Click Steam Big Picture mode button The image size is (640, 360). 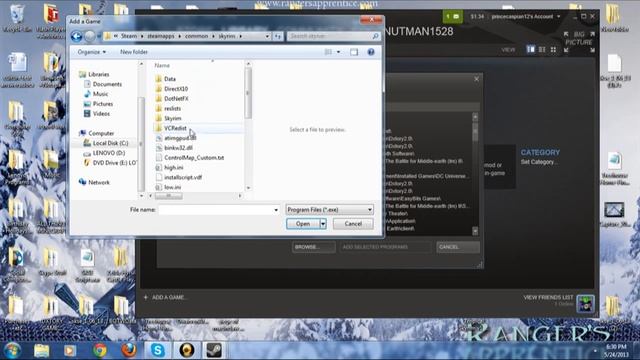(579, 42)
